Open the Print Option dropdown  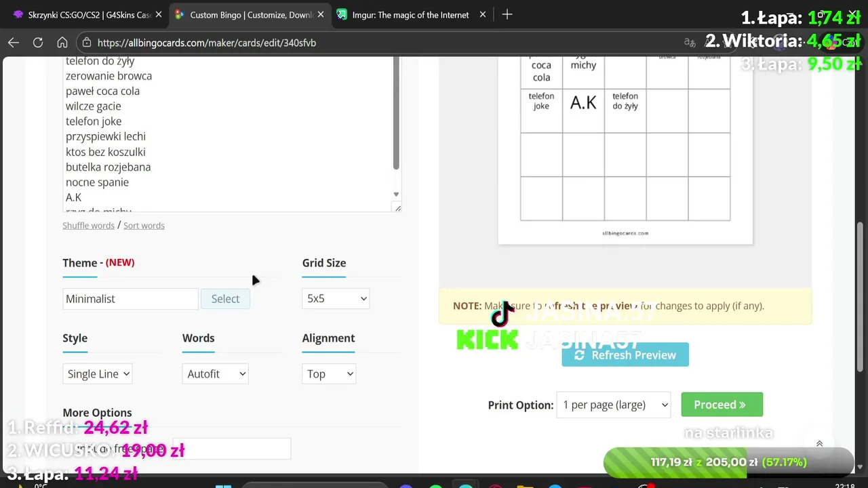tap(614, 405)
